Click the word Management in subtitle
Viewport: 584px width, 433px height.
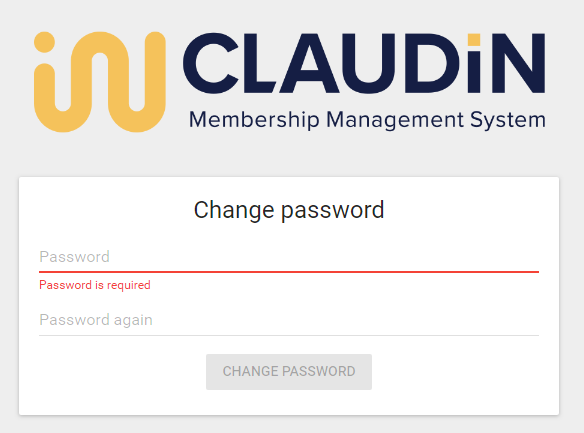coord(395,121)
